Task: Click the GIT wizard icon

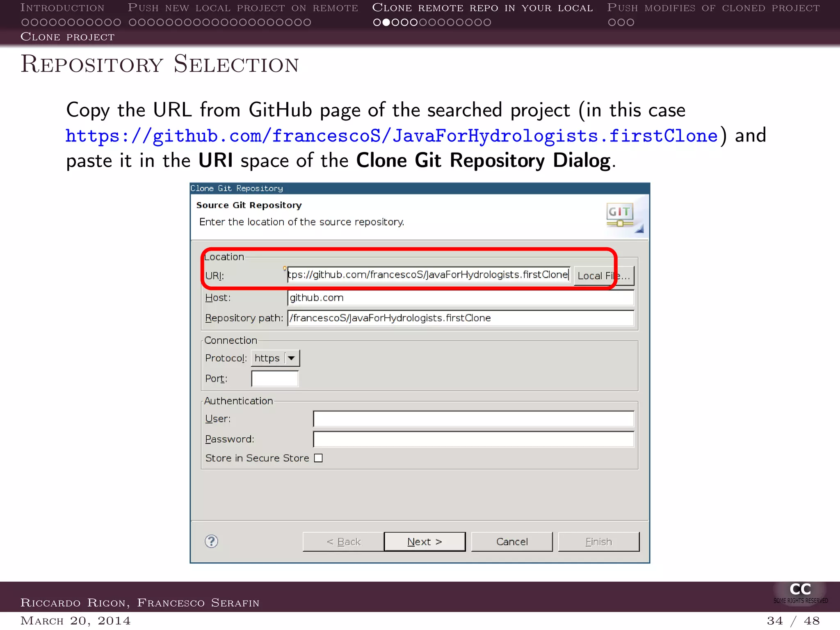Action: point(620,215)
